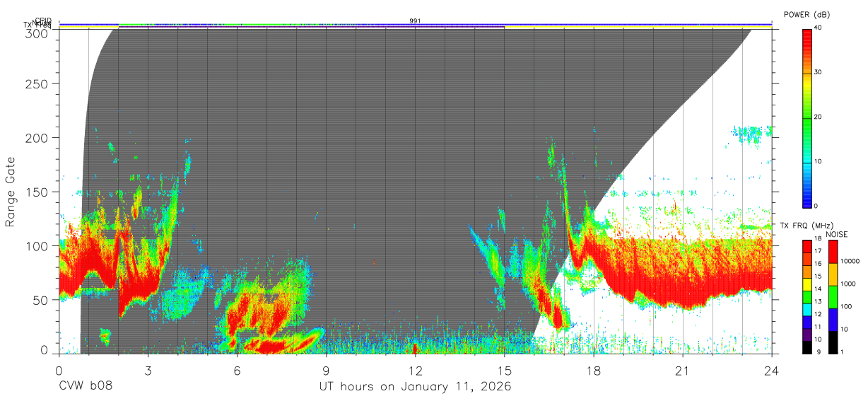Click the 0 tick on the power colorbar

(816, 206)
